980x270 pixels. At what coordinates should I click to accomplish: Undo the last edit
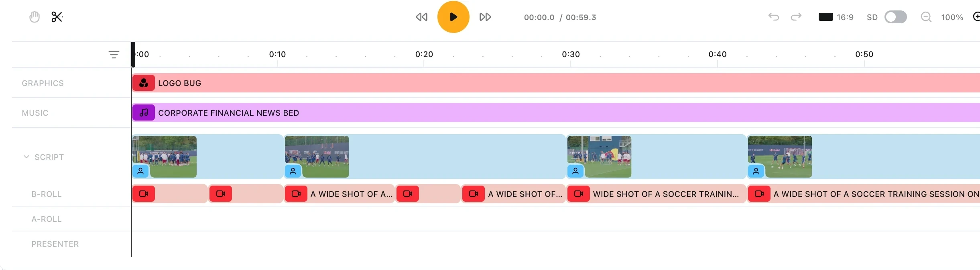774,17
